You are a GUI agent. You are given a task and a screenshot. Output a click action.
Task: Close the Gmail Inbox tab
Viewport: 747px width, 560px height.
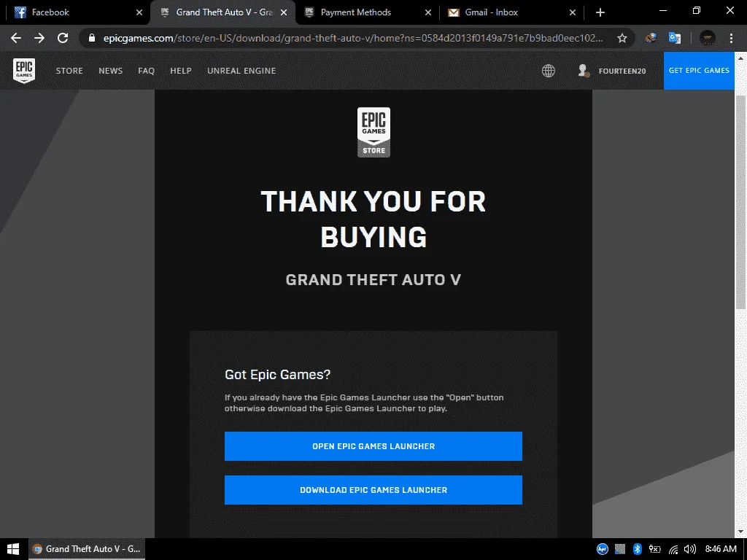[573, 12]
